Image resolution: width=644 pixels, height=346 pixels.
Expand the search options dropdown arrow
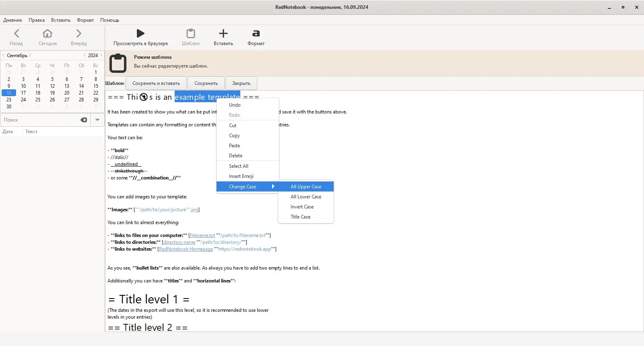[x=97, y=120]
